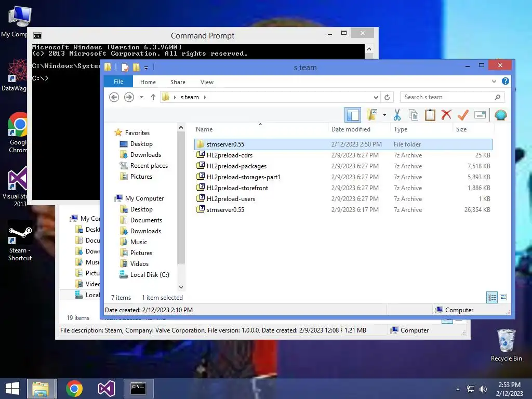Select the stmserver0.55 folder
Screen dimensions: 532x399
pos(343,144)
